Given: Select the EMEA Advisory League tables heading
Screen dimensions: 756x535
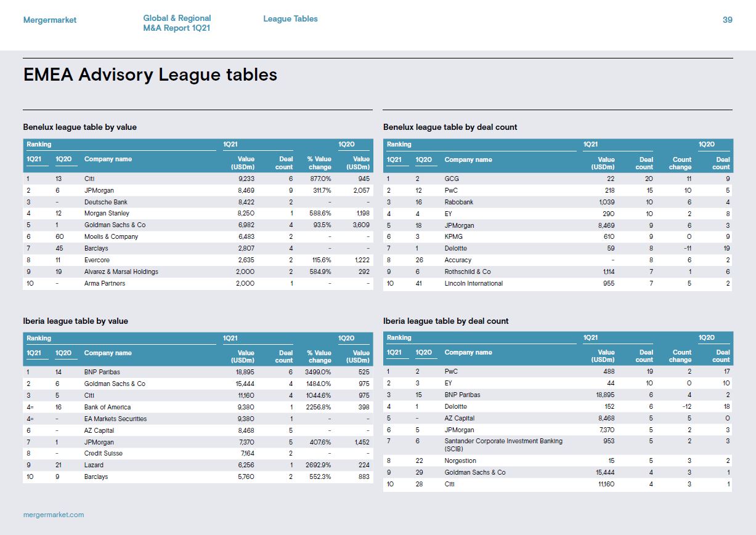Looking at the screenshot, I should click(x=150, y=74).
